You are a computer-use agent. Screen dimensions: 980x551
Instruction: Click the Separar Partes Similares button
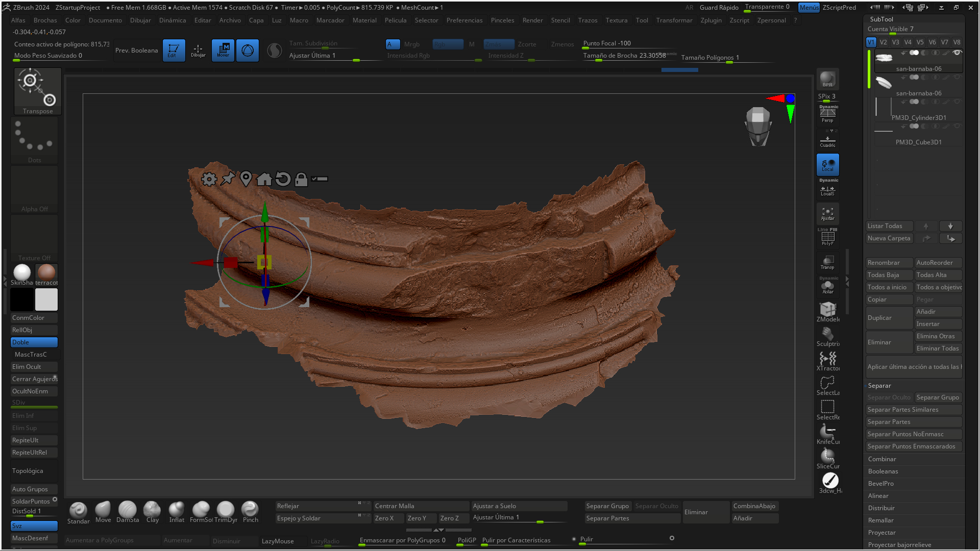(x=914, y=410)
